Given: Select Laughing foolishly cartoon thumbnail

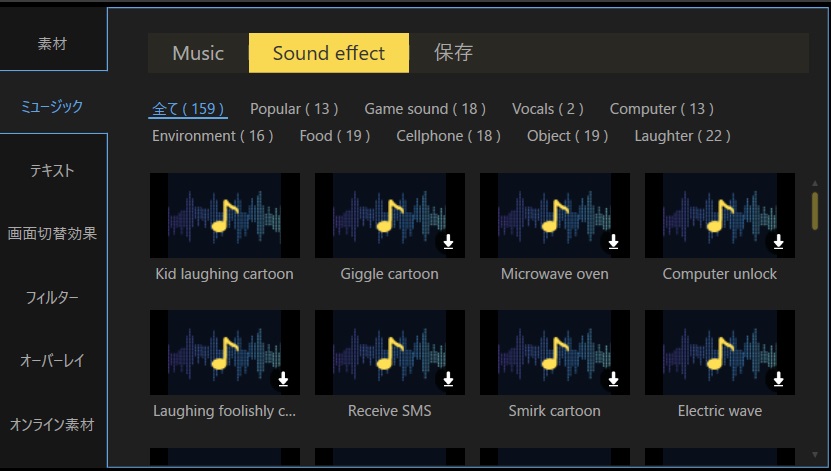Looking at the screenshot, I should 225,352.
